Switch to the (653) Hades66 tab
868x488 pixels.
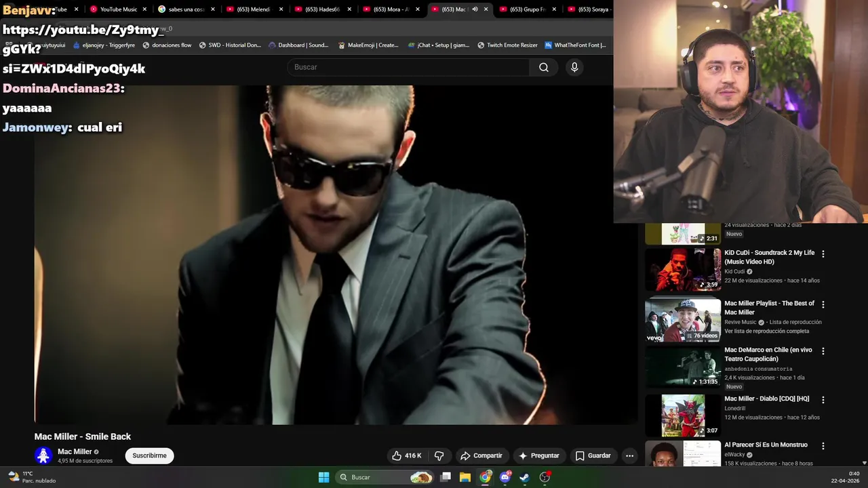322,9
